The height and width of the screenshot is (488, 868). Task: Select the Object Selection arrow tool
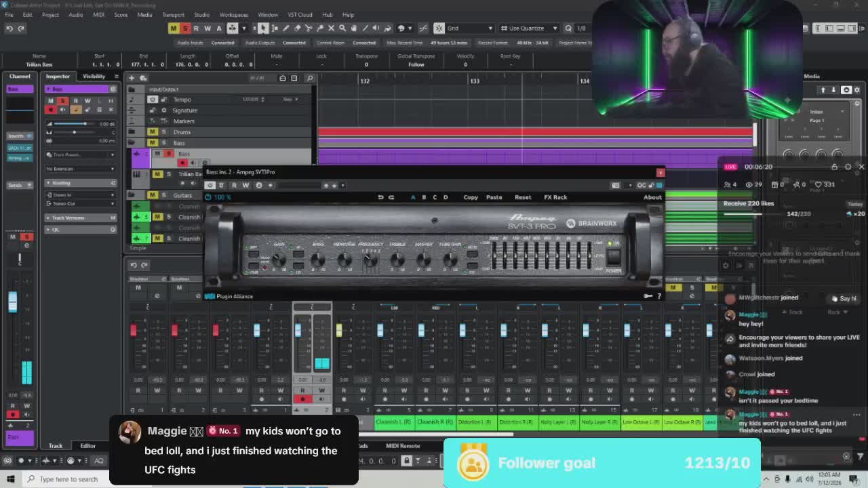(263, 28)
